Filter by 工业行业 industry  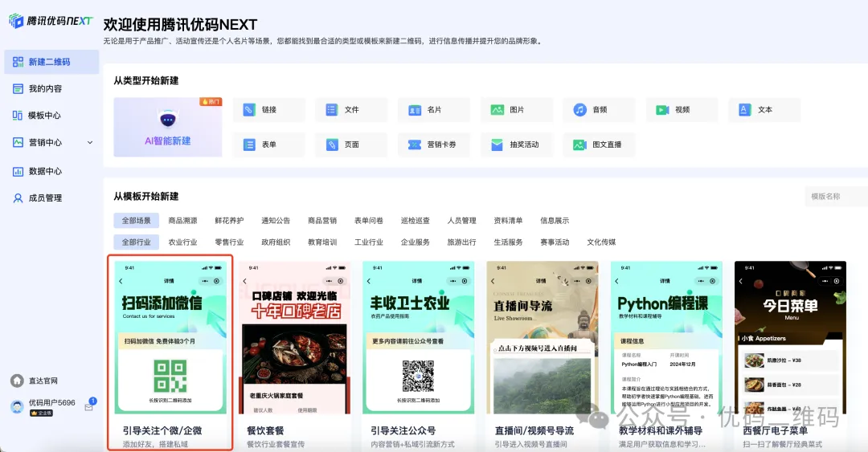369,242
